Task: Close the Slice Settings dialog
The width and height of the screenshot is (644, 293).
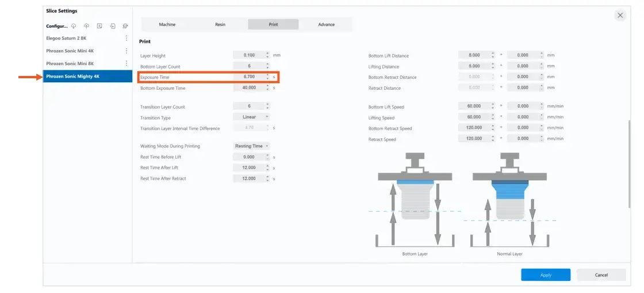Action: (620, 16)
